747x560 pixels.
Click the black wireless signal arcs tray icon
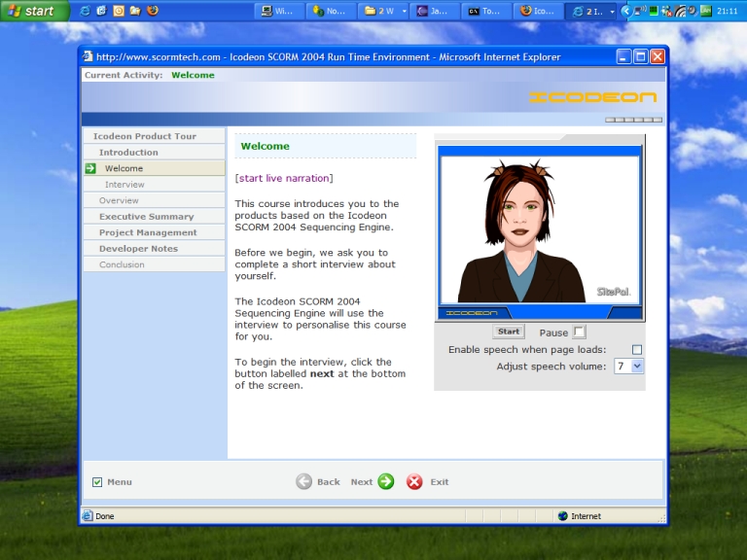(x=680, y=11)
